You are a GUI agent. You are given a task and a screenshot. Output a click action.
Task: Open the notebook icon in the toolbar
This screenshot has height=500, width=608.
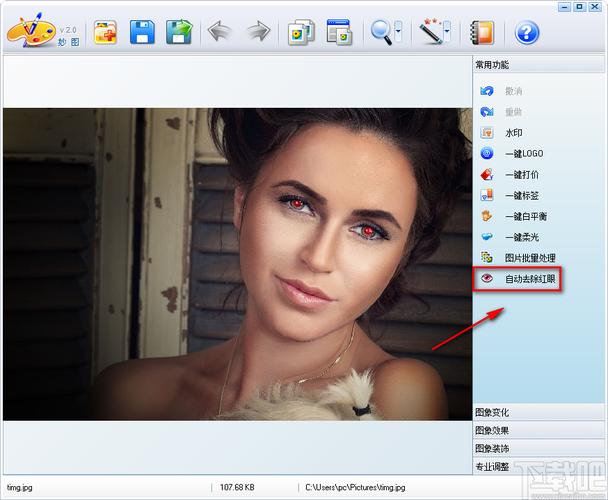click(x=482, y=32)
